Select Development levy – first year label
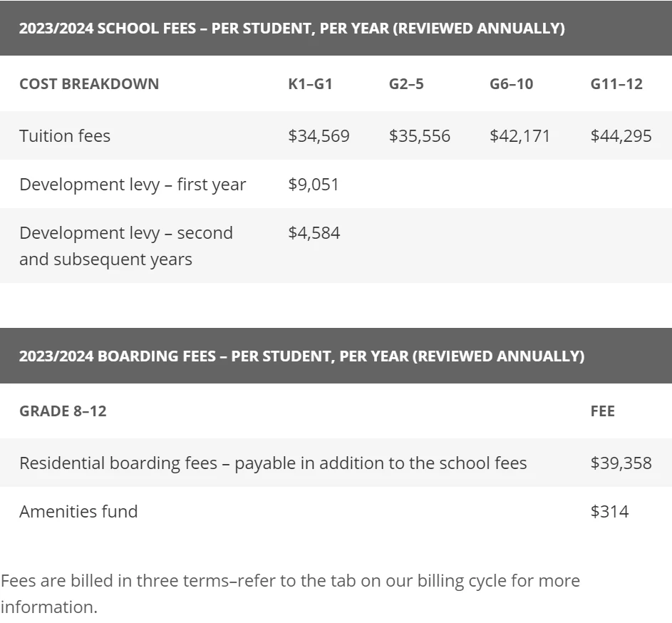The height and width of the screenshot is (623, 672). pyautogui.click(x=133, y=185)
